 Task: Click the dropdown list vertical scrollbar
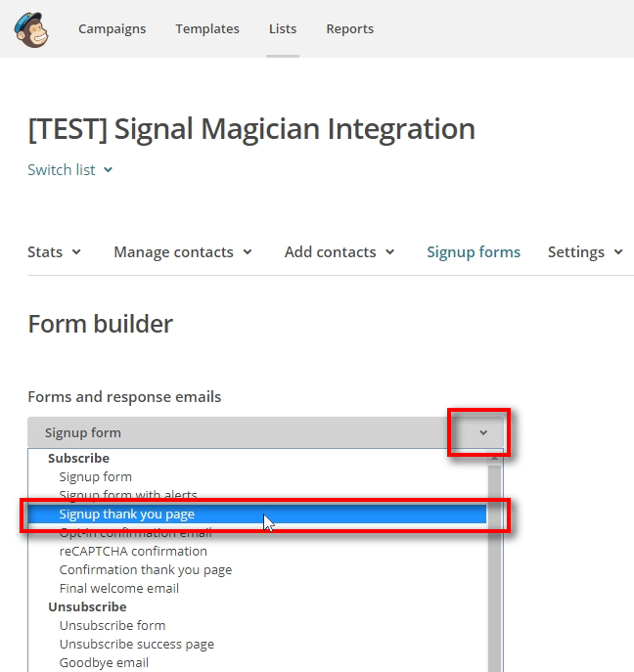pos(495,567)
